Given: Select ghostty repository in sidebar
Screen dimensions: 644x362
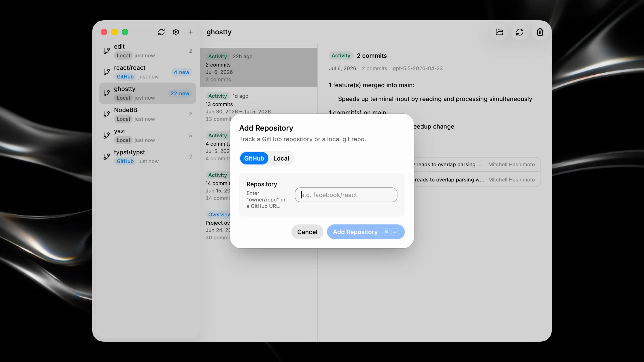Looking at the screenshot, I should point(148,93).
